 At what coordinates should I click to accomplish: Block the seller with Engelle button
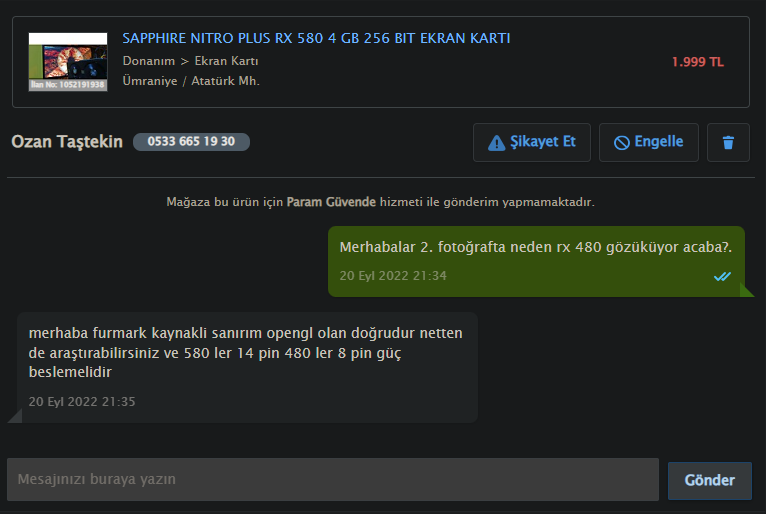click(649, 142)
